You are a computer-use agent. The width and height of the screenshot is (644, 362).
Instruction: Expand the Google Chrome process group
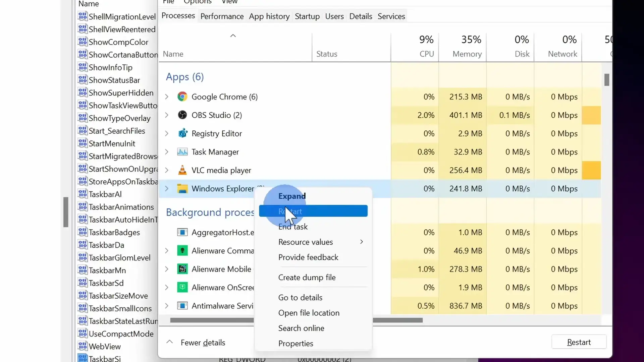167,97
